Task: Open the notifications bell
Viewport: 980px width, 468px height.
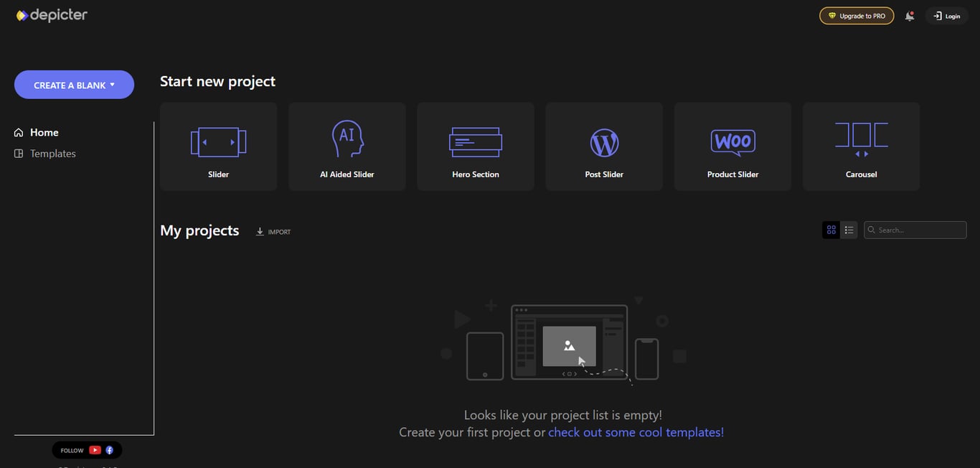Action: tap(909, 15)
